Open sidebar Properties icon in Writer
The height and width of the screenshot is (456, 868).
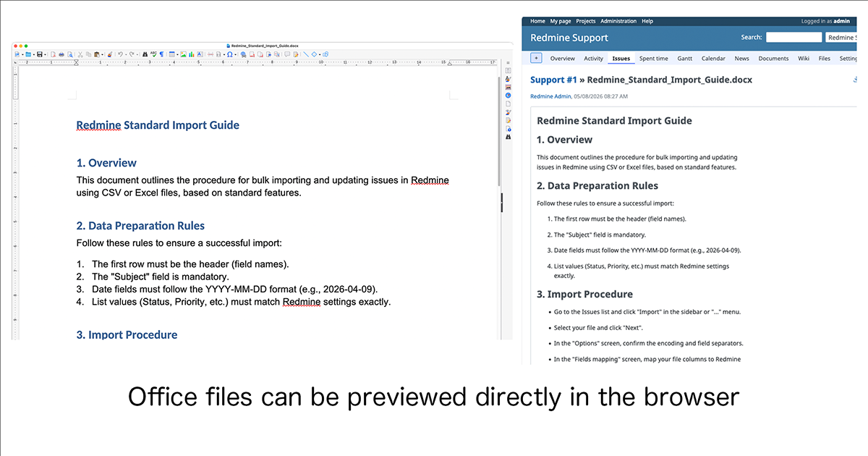click(x=508, y=70)
